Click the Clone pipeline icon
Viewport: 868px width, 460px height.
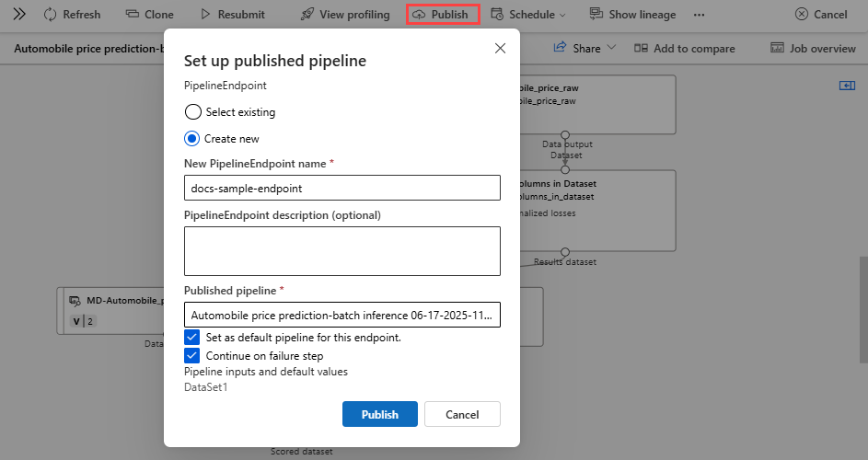[132, 15]
